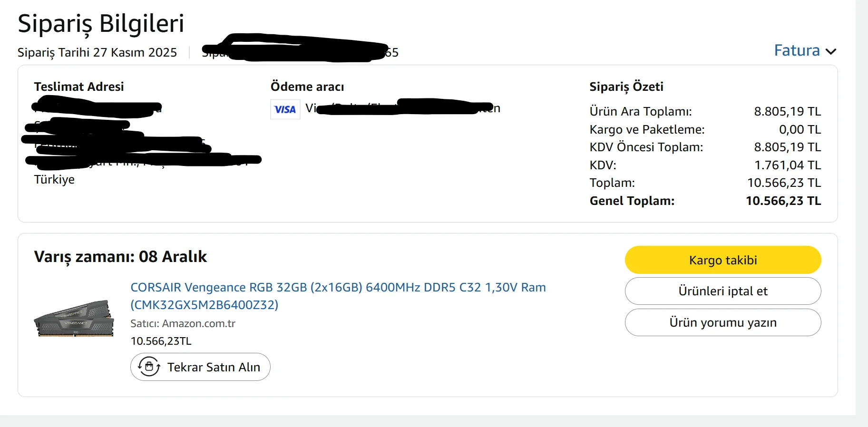Click the Varış zamanı 08 Aralık heading
Screen dimensions: 868x427
[120, 257]
